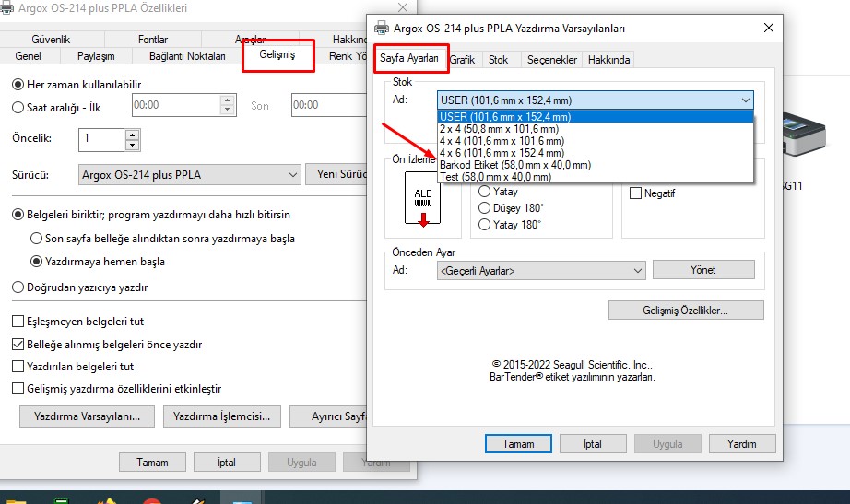Switch to Grafik tab
Viewport: 850px width, 504px height.
pyautogui.click(x=463, y=60)
